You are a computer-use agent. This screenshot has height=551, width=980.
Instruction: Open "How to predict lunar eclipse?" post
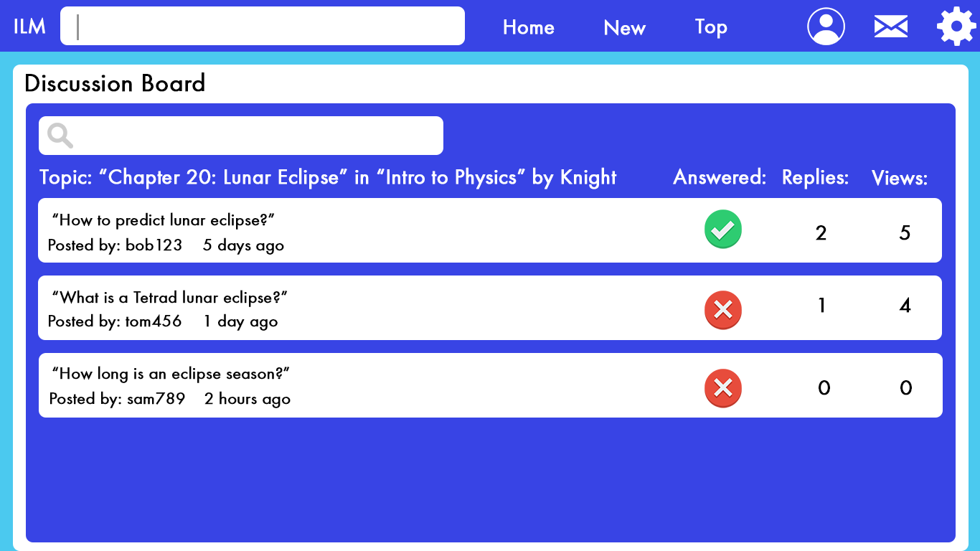[164, 220]
